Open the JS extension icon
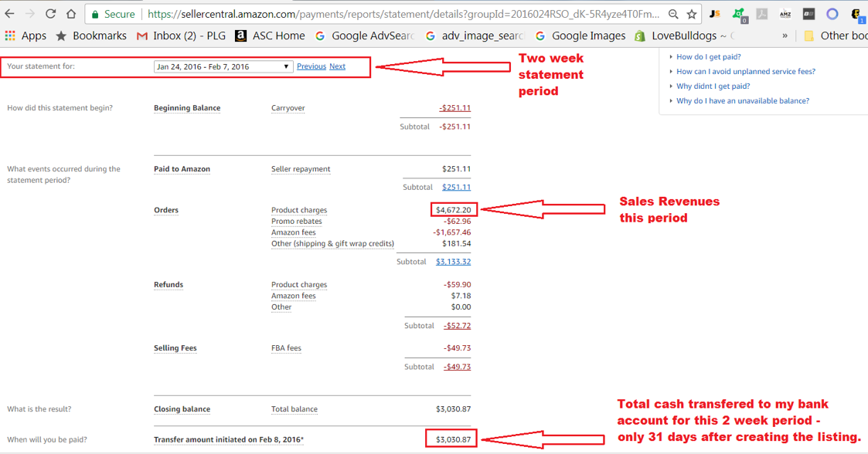Viewport: 868px width, 454px height. pyautogui.click(x=715, y=14)
